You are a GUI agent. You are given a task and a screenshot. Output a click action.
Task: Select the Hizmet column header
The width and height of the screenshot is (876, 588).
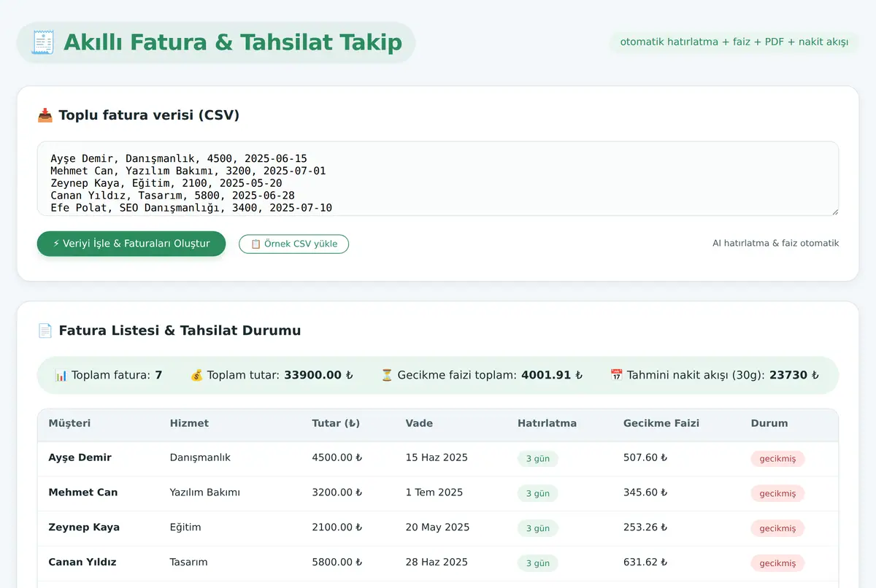189,423
